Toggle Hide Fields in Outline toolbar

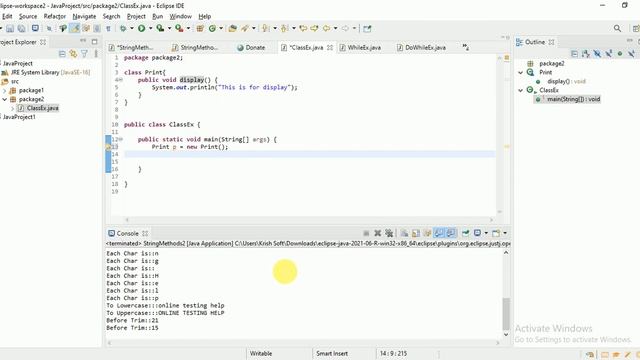click(x=597, y=53)
